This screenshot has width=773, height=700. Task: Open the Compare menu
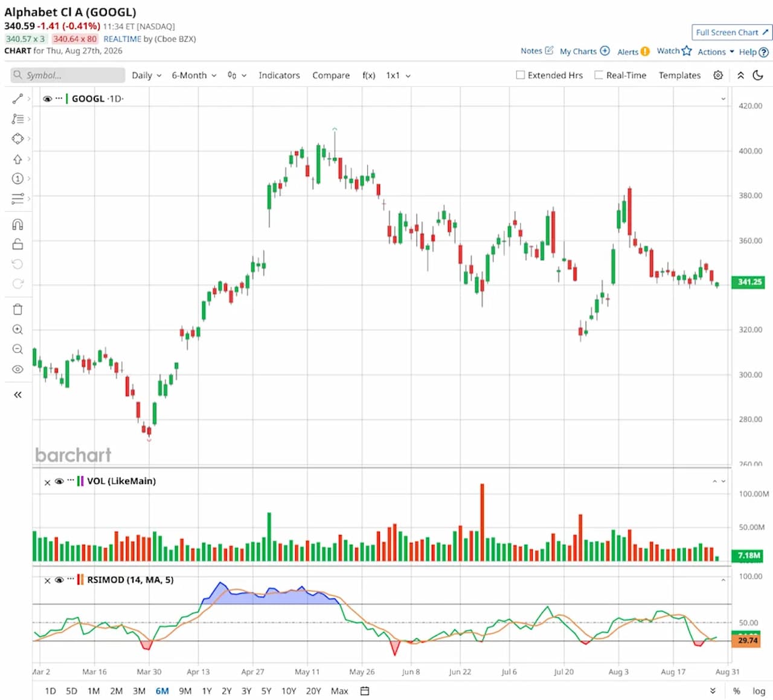tap(331, 75)
